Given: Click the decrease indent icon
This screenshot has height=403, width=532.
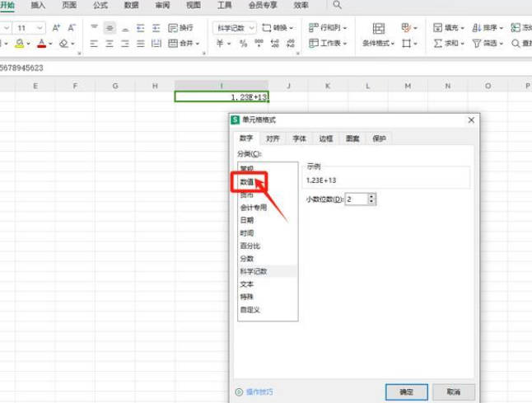Looking at the screenshot, I should pos(141,27).
